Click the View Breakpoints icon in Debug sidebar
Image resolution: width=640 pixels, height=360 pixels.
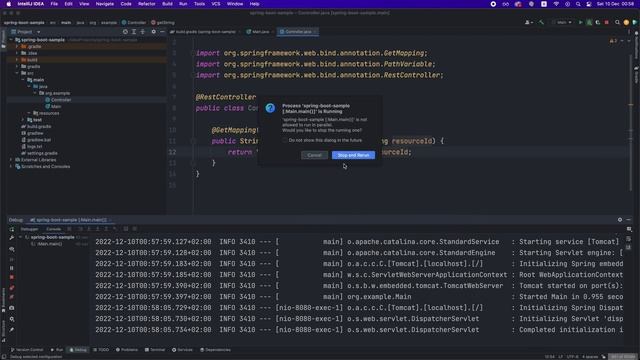(x=12, y=288)
